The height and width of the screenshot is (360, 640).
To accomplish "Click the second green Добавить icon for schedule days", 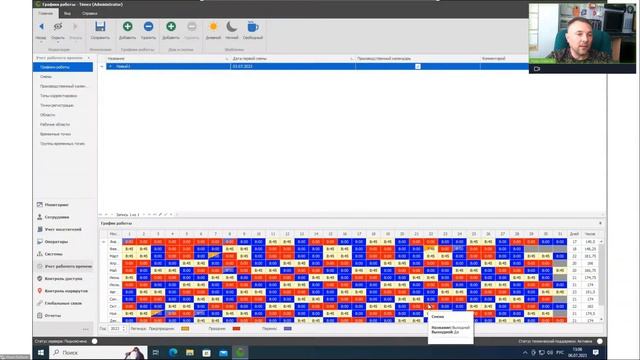I will pyautogui.click(x=171, y=27).
